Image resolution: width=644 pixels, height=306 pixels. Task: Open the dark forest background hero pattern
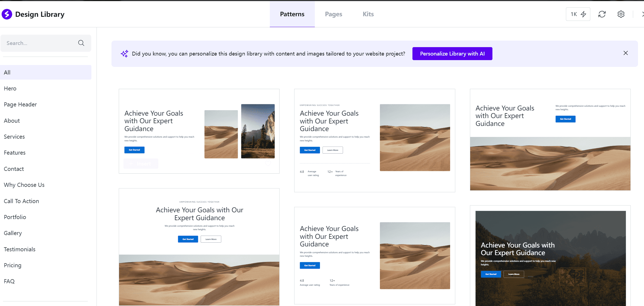pyautogui.click(x=550, y=256)
